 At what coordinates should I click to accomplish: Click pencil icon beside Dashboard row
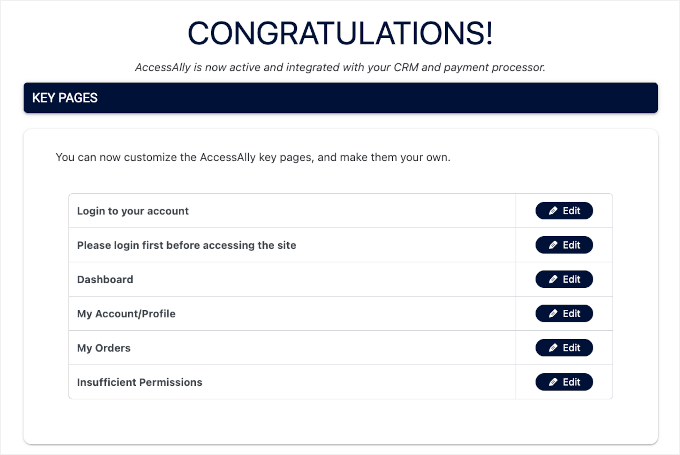[x=553, y=280]
